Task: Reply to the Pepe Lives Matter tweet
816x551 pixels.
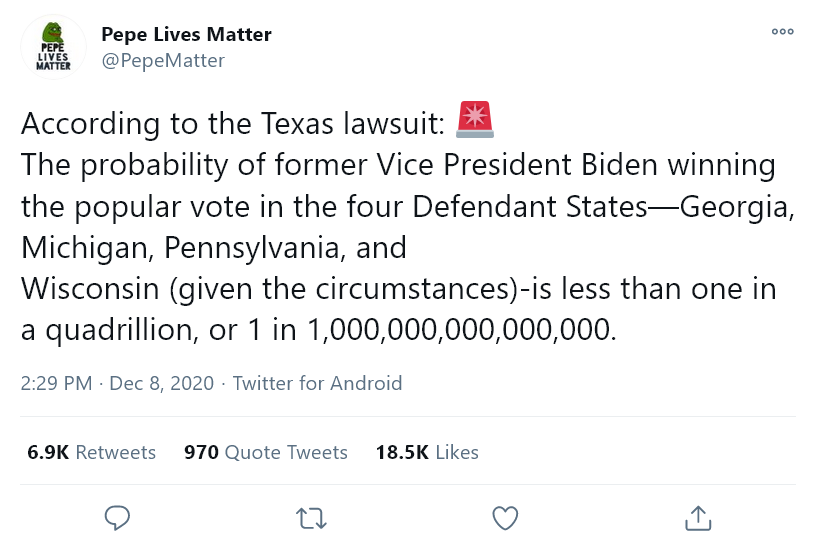Action: point(118,517)
